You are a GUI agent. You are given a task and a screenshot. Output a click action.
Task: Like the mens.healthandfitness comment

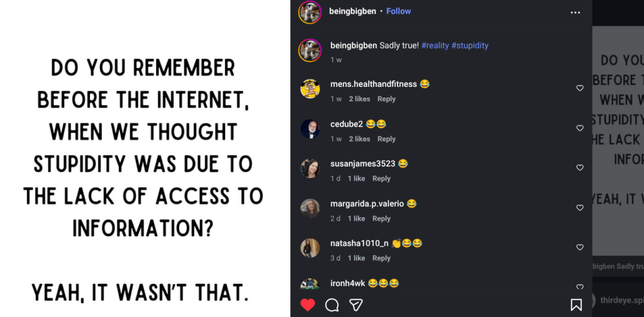580,88
